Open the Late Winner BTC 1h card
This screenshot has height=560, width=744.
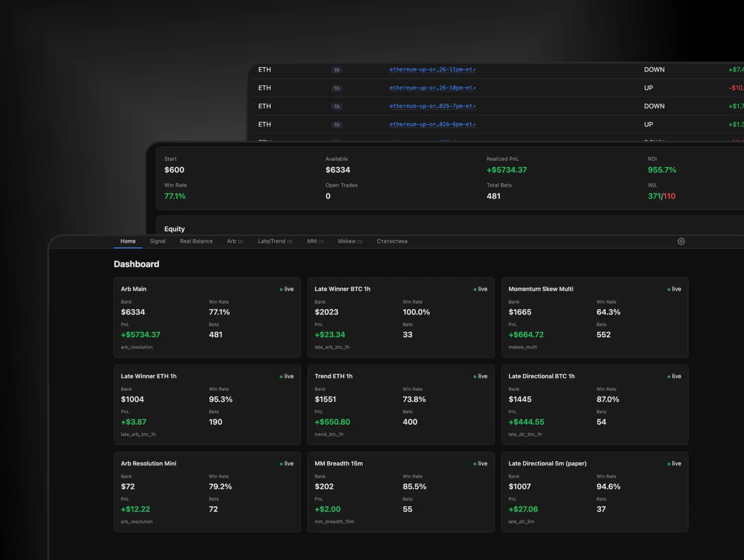[x=401, y=317]
